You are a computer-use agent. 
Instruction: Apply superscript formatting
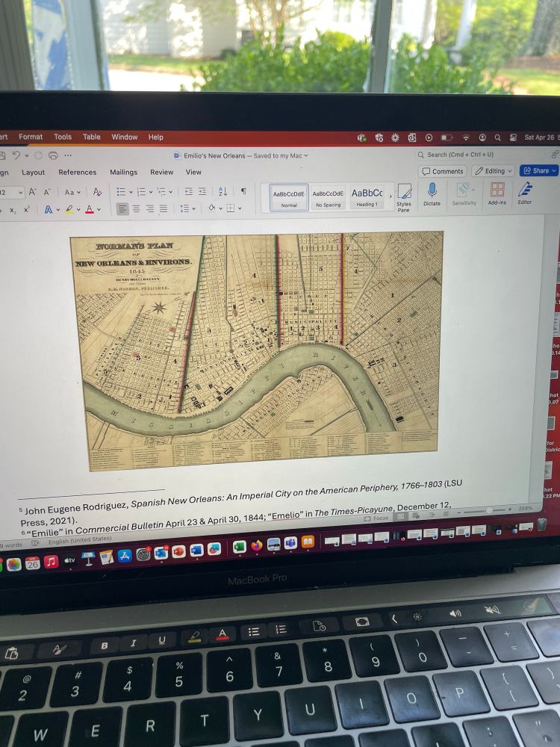coord(26,210)
